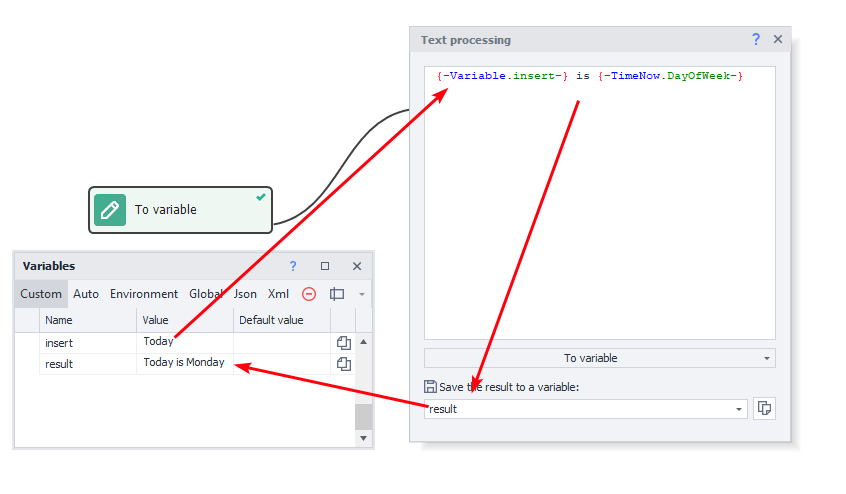Click the panel layout icon in Variables toolbar
Image resolution: width=846 pixels, height=494 pixels.
pos(337,294)
